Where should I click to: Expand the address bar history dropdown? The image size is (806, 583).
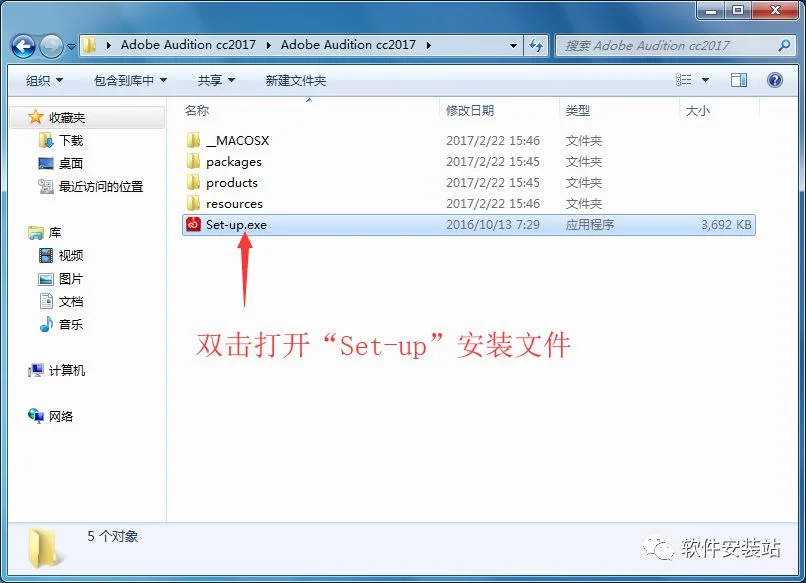(x=513, y=45)
